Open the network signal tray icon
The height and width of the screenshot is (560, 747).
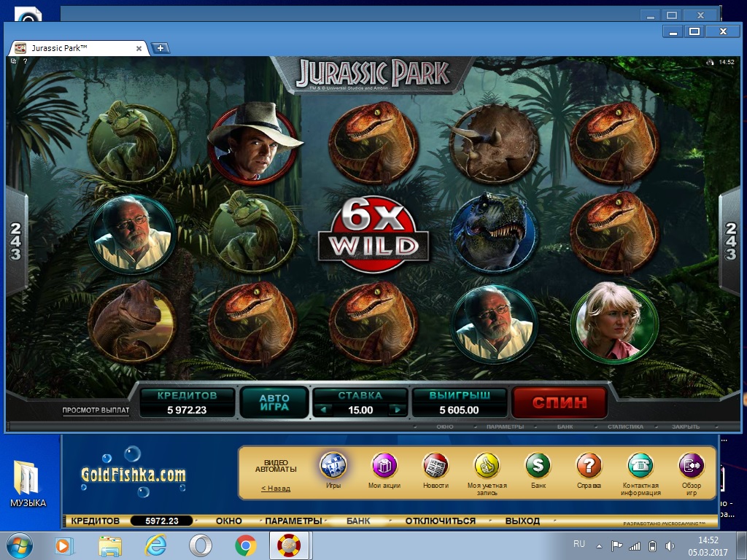pos(635,546)
